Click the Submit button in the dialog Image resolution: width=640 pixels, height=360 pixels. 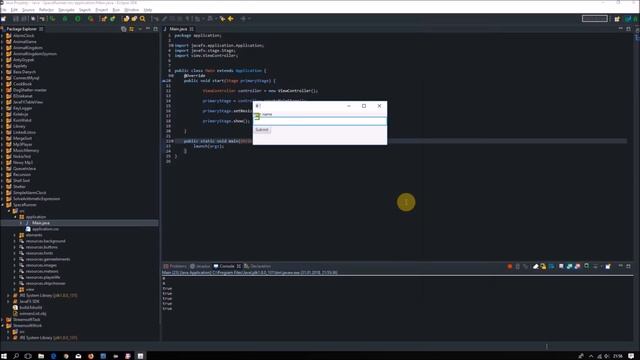[x=262, y=130]
